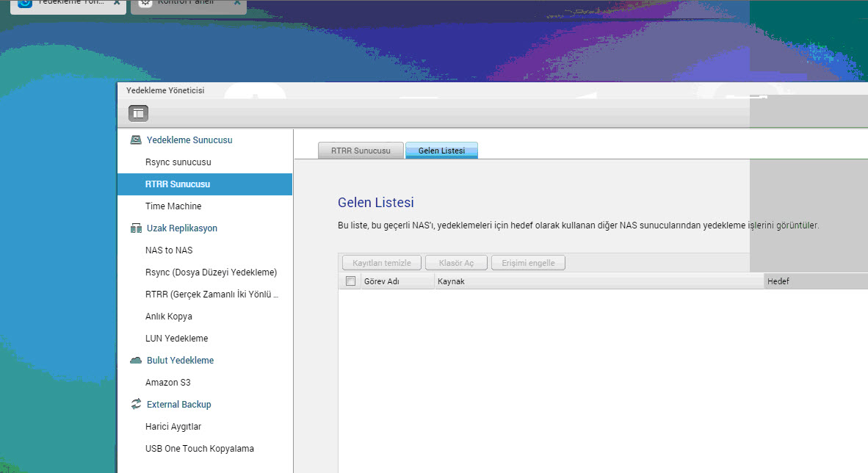Select RTRR Sunucusu in sidebar
Image resolution: width=868 pixels, height=473 pixels.
coord(205,184)
